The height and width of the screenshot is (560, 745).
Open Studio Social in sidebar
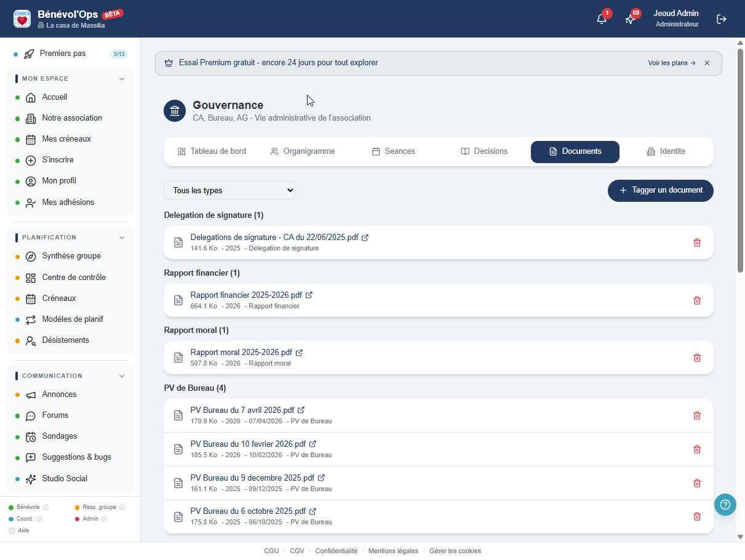[x=70, y=479]
